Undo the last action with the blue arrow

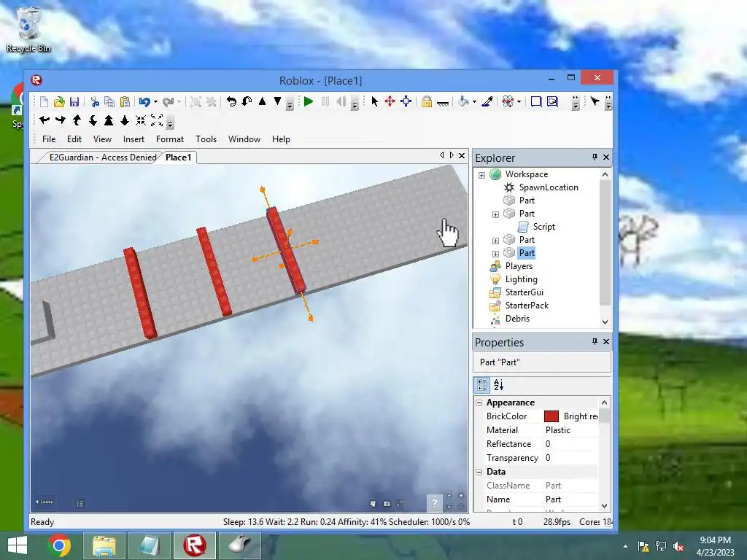point(145,101)
